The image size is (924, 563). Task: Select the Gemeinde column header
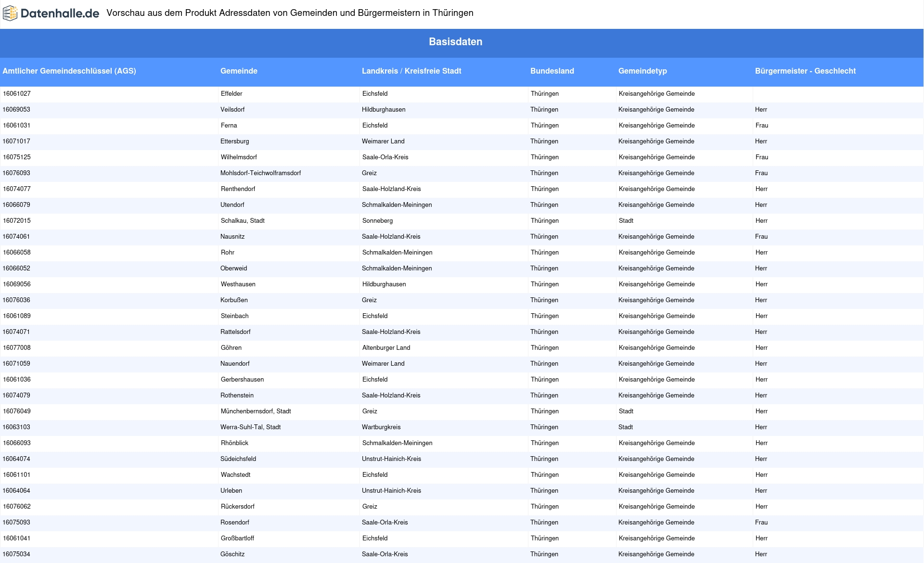coord(239,71)
